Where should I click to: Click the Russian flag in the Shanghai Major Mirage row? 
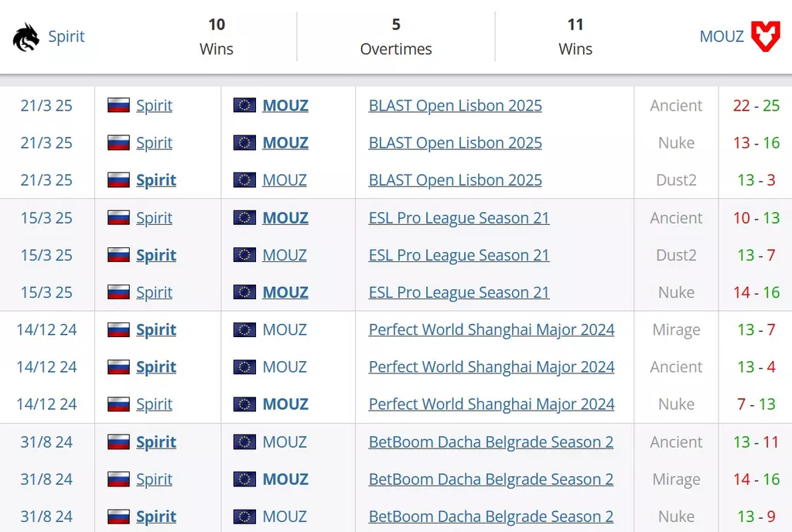pos(118,330)
